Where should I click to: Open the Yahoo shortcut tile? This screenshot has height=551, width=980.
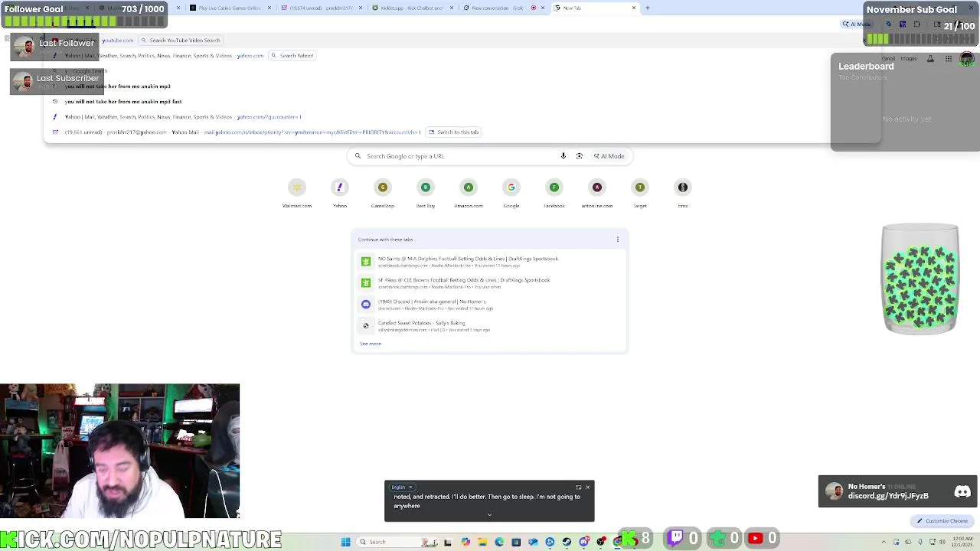340,193
